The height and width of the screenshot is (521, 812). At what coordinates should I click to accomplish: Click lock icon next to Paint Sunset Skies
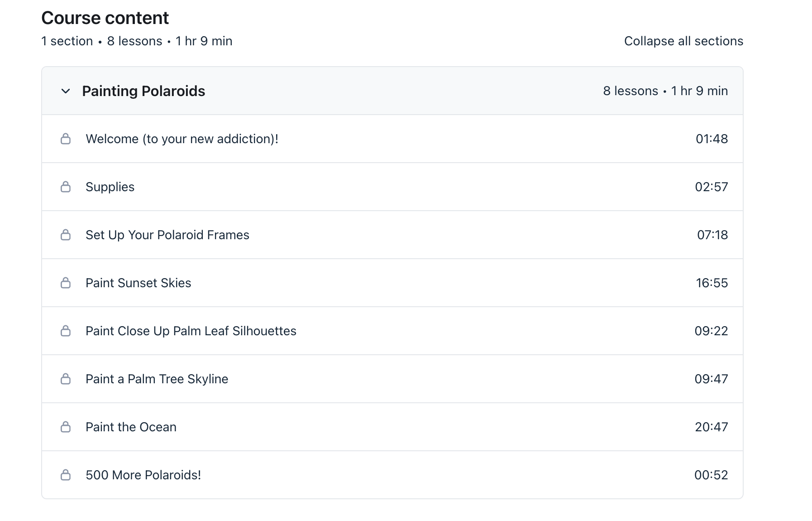pyautogui.click(x=66, y=283)
